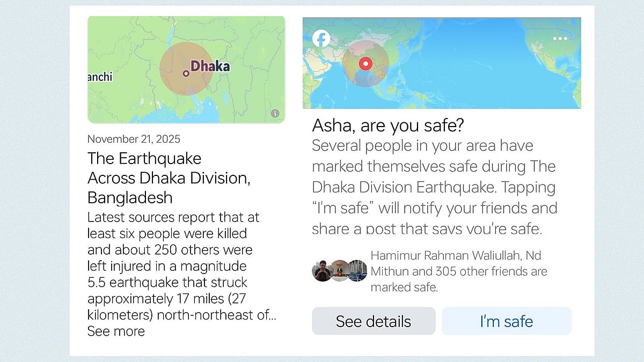Viewport: 644px width, 362px height.
Task: Click the second friend's profile picture
Action: [339, 271]
